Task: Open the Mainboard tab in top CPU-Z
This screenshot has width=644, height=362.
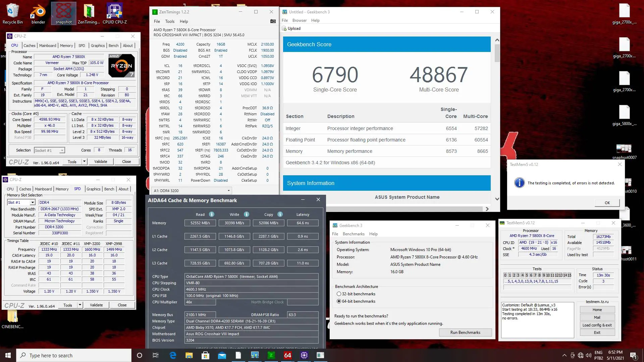Action: tap(48, 46)
